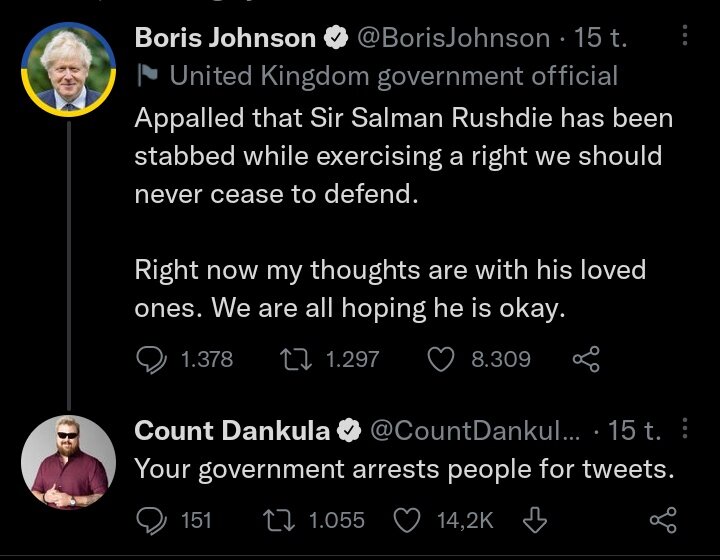This screenshot has height=560, width=720.
Task: Like Boris Johnson's Rushdie tweet
Action: point(441,358)
